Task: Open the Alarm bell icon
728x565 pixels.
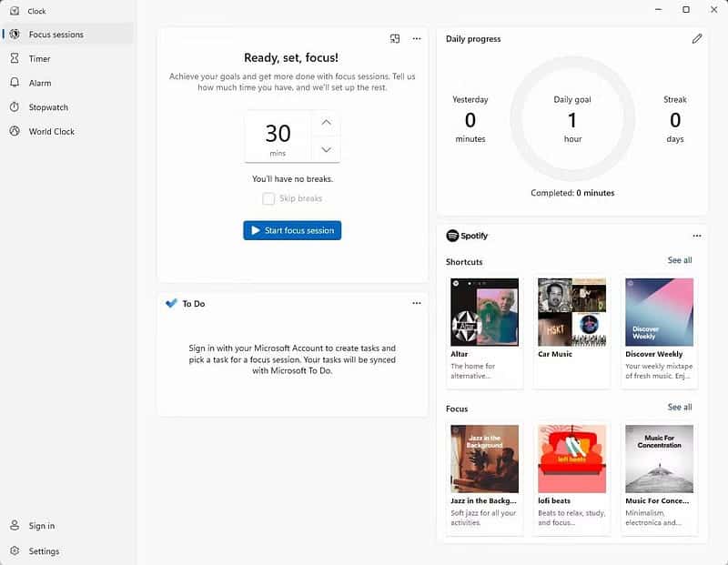Action: (15, 83)
